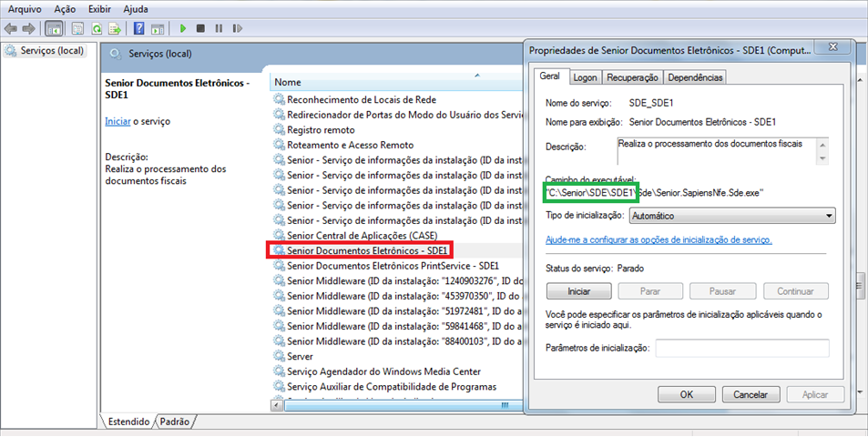This screenshot has width=868, height=437.
Task: Switch to the Geral tab
Action: (550, 76)
